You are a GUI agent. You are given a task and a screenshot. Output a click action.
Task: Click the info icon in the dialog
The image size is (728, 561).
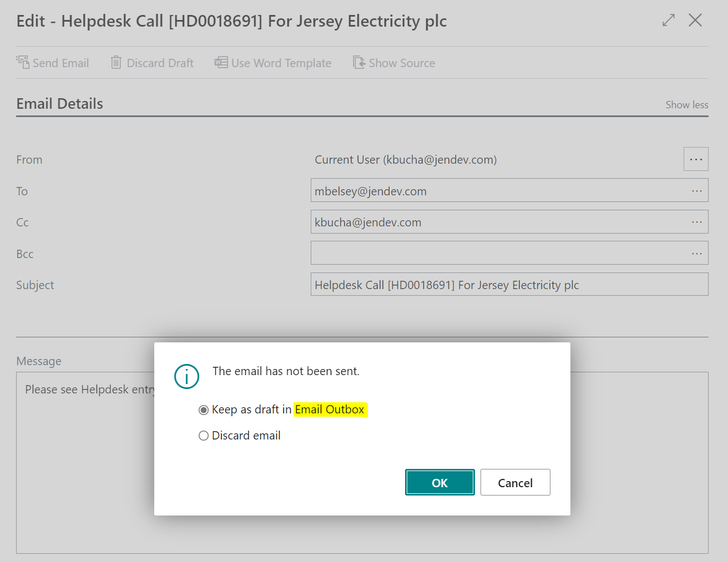[186, 376]
